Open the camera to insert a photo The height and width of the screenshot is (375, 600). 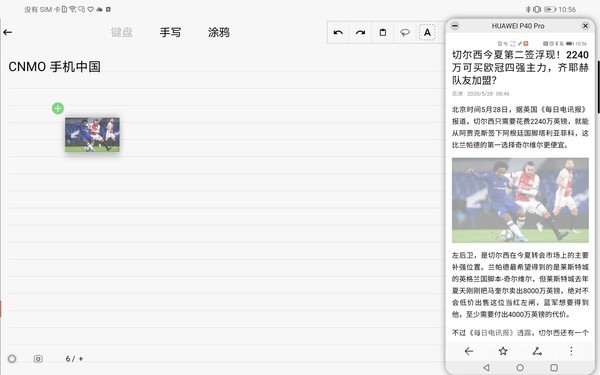point(38,359)
